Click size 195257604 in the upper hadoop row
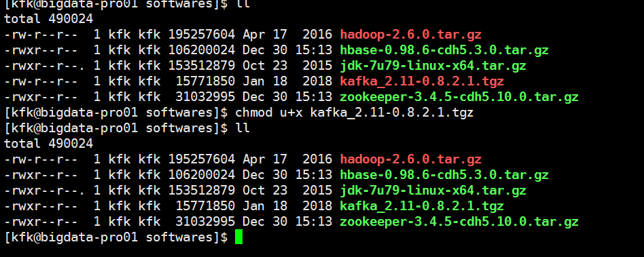644x257 pixels. pos(201,35)
